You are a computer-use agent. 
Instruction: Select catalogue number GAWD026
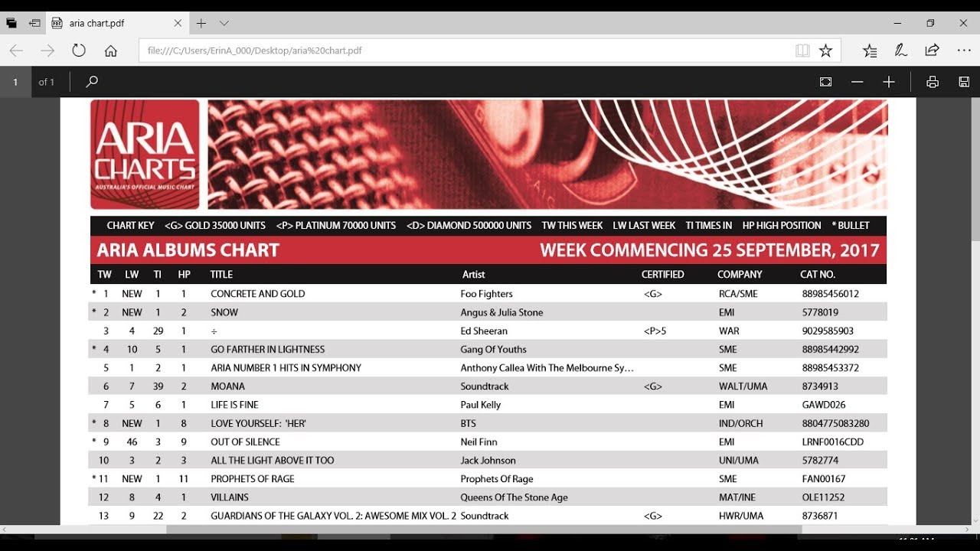coord(824,405)
